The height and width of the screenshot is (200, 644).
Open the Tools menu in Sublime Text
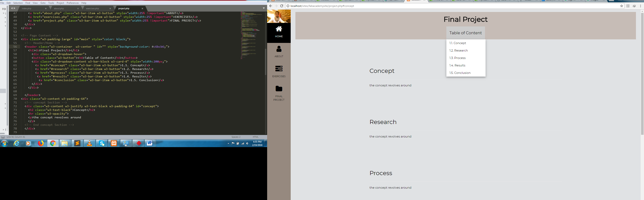(51, 3)
